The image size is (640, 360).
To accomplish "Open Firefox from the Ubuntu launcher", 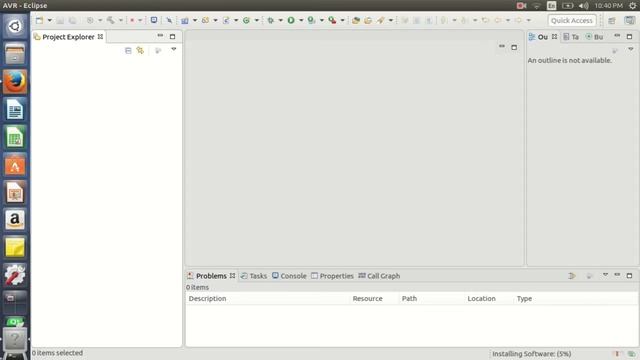I will click(x=15, y=82).
